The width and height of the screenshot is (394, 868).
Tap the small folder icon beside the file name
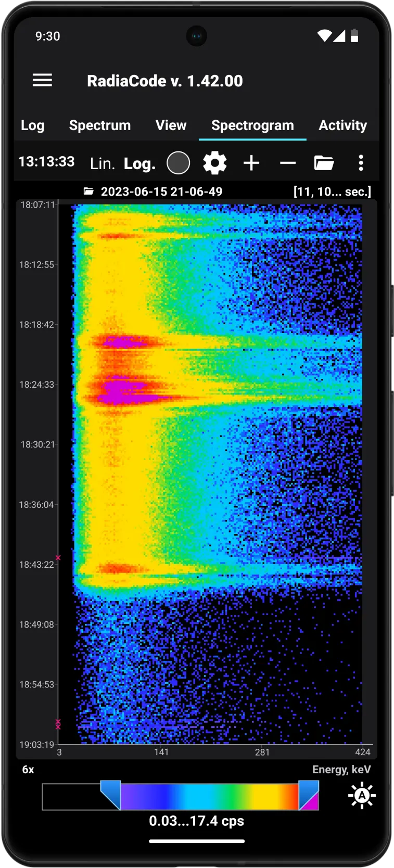[88, 192]
